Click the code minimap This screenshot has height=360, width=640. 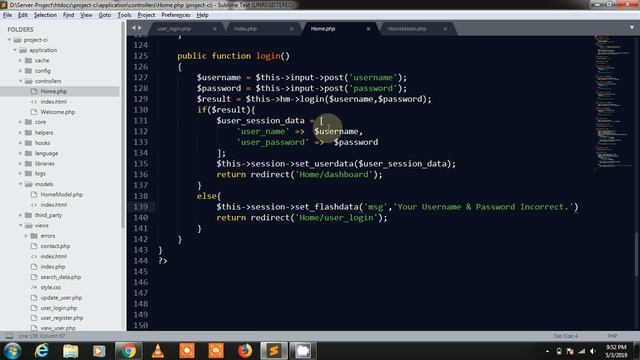[x=612, y=102]
